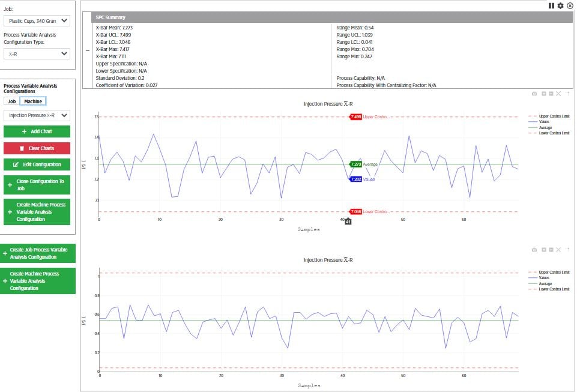
Task: Activate the pan tool on the Range chart
Action: [551, 249]
